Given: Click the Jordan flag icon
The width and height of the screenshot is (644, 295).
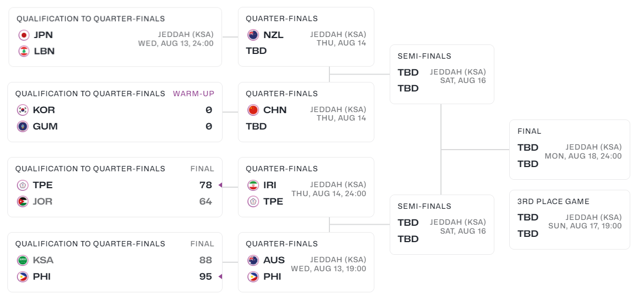Looking at the screenshot, I should 23,201.
